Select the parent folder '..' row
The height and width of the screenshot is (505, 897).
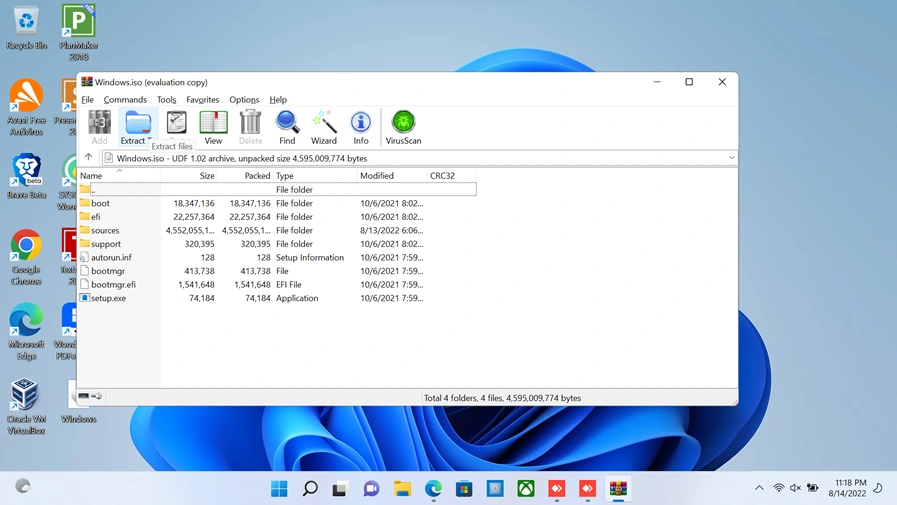277,189
